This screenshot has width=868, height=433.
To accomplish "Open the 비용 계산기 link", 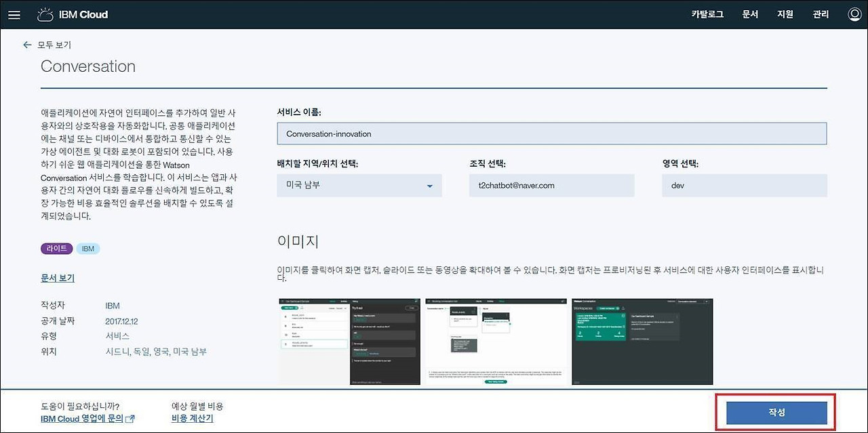I will tap(193, 419).
